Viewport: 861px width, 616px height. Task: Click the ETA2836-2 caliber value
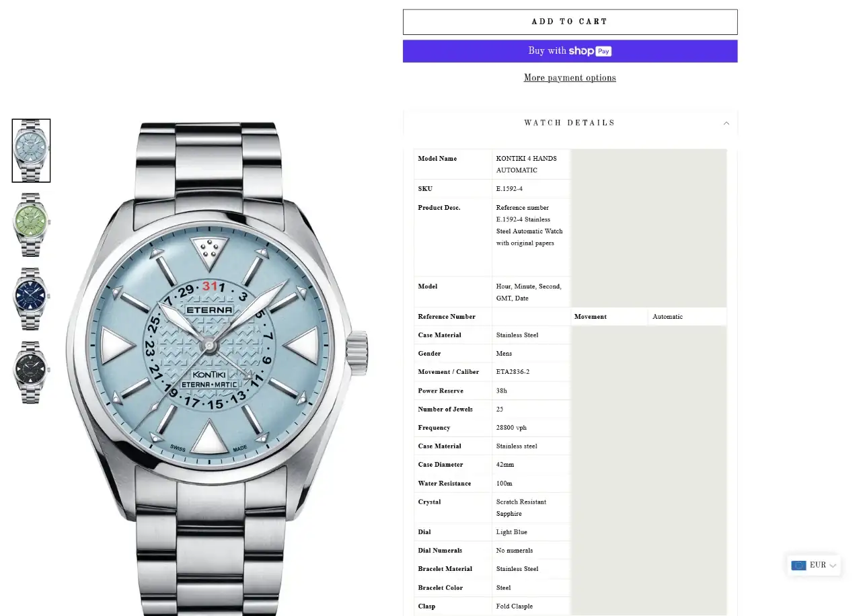513,372
